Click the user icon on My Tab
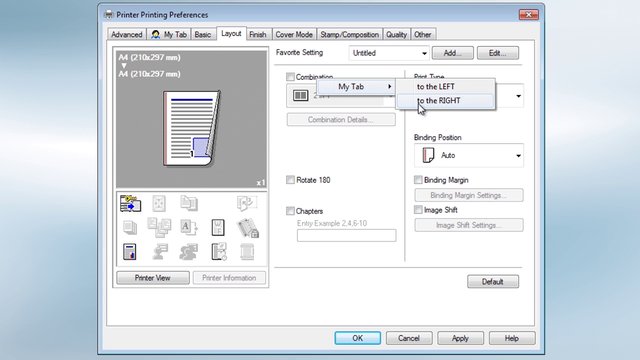Screen dimensions: 640x360 pos(156,35)
